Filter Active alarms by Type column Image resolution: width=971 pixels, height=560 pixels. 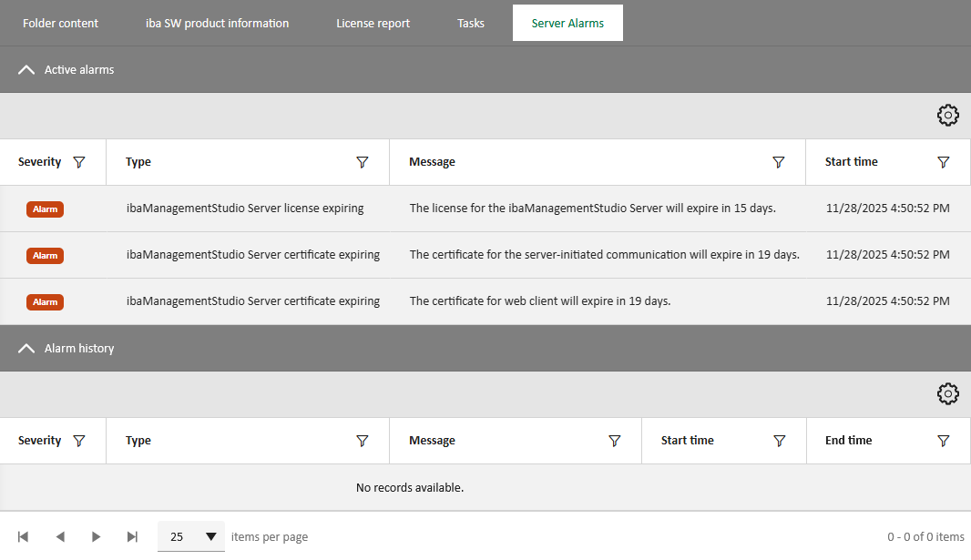click(x=363, y=162)
